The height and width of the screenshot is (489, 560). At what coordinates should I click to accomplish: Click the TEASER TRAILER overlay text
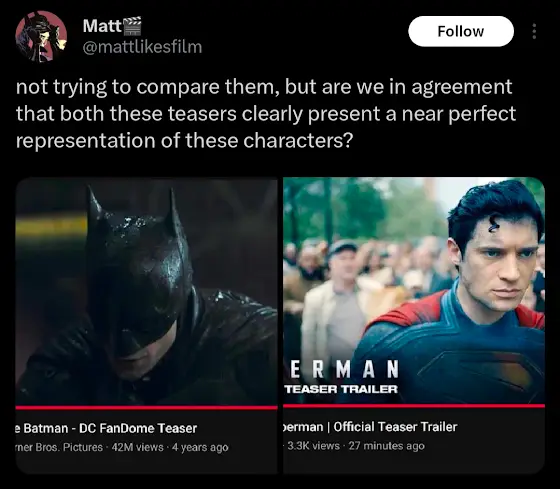pos(341,389)
